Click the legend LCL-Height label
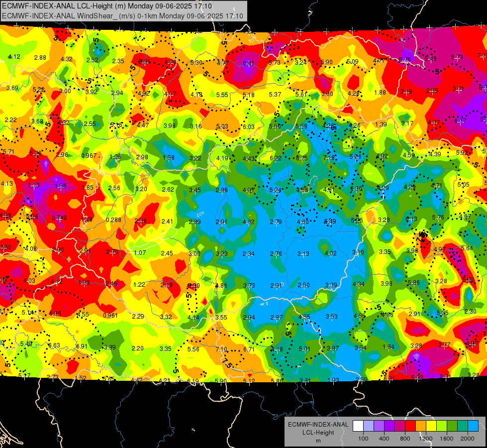Screen dimensions: 487x448 [x=318, y=433]
